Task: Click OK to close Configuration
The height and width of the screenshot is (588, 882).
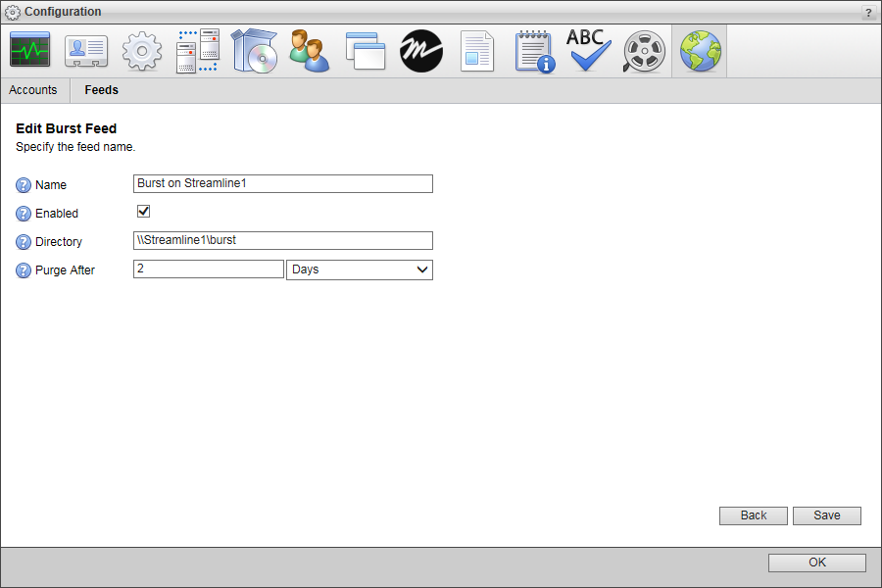Action: click(816, 563)
